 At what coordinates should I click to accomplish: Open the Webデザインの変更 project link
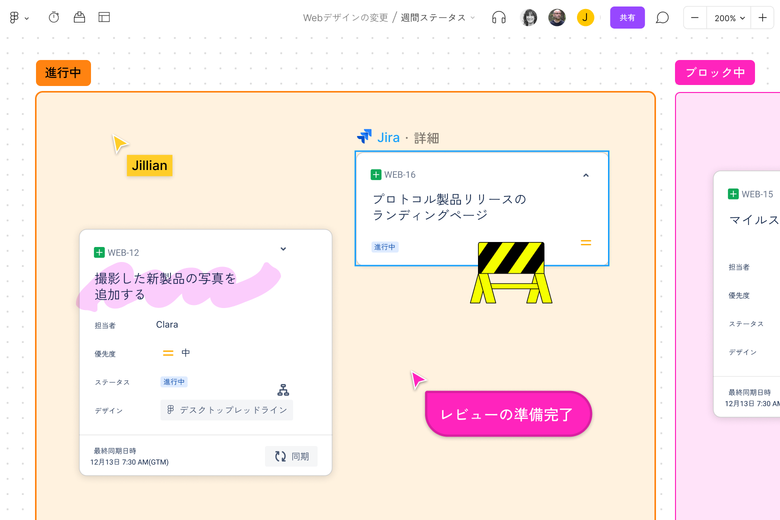tap(345, 18)
